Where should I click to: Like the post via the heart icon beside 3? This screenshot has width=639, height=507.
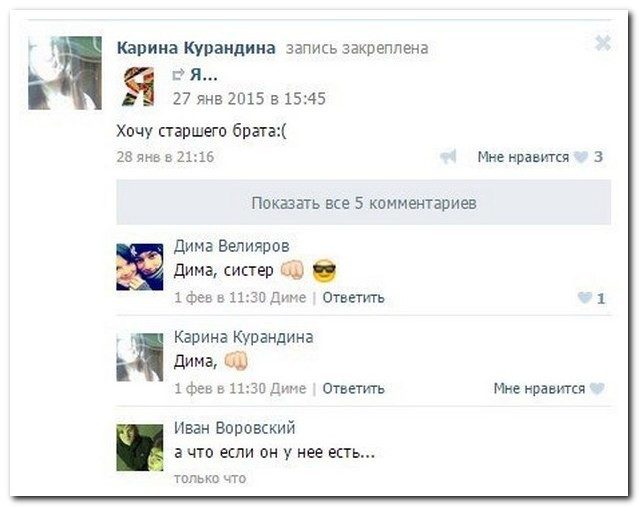pyautogui.click(x=581, y=157)
